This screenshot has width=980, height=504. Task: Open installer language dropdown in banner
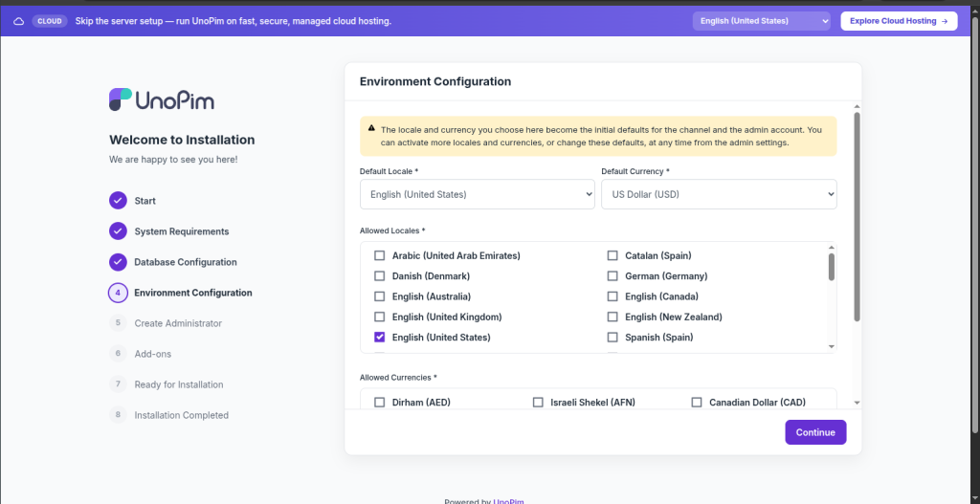[x=761, y=21]
